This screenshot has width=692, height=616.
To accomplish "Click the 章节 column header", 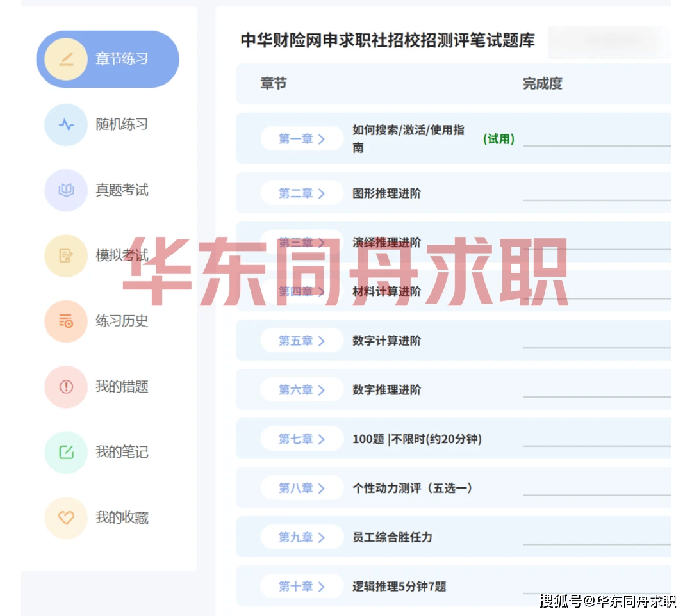I will 274,83.
